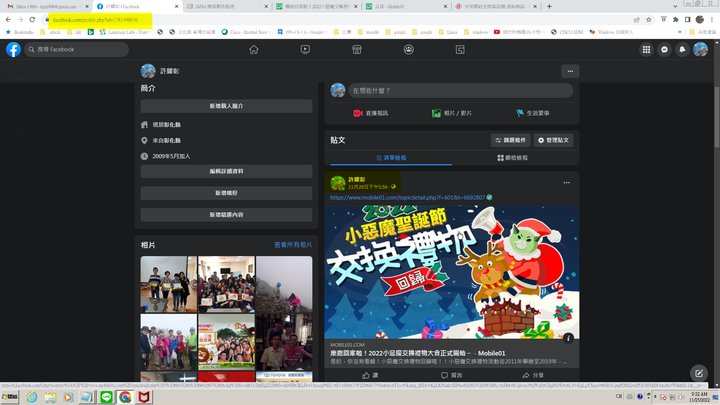Click the 新增個人簡介 add bio button

pos(226,106)
